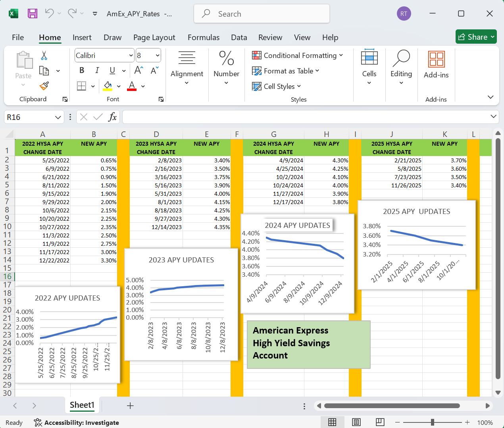504x428 pixels.
Task: Click the Copy icon in Clipboard group
Action: point(44,71)
